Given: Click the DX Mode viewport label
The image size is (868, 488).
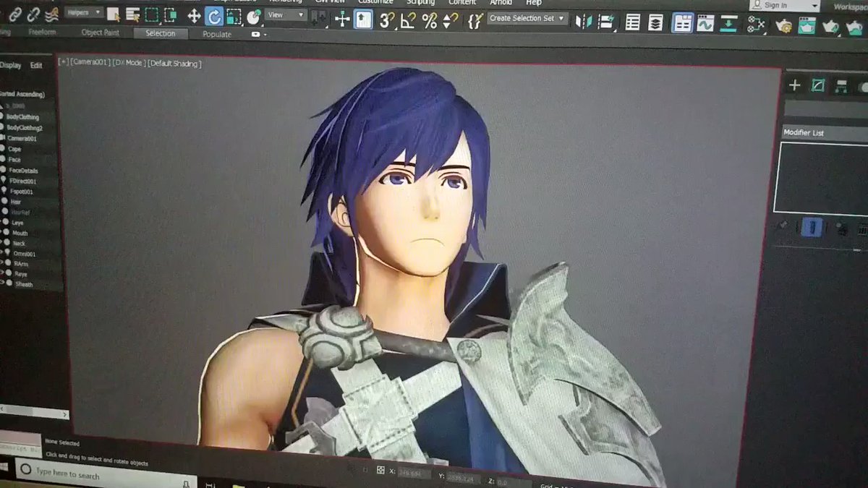Looking at the screenshot, I should click(129, 64).
